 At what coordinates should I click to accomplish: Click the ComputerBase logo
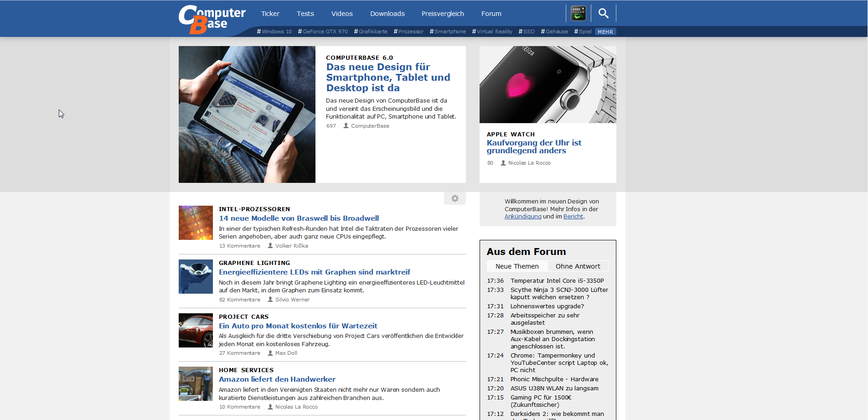click(x=212, y=20)
